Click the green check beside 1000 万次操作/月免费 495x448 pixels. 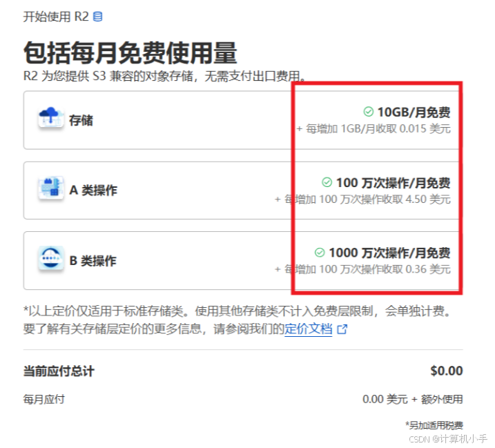point(320,253)
